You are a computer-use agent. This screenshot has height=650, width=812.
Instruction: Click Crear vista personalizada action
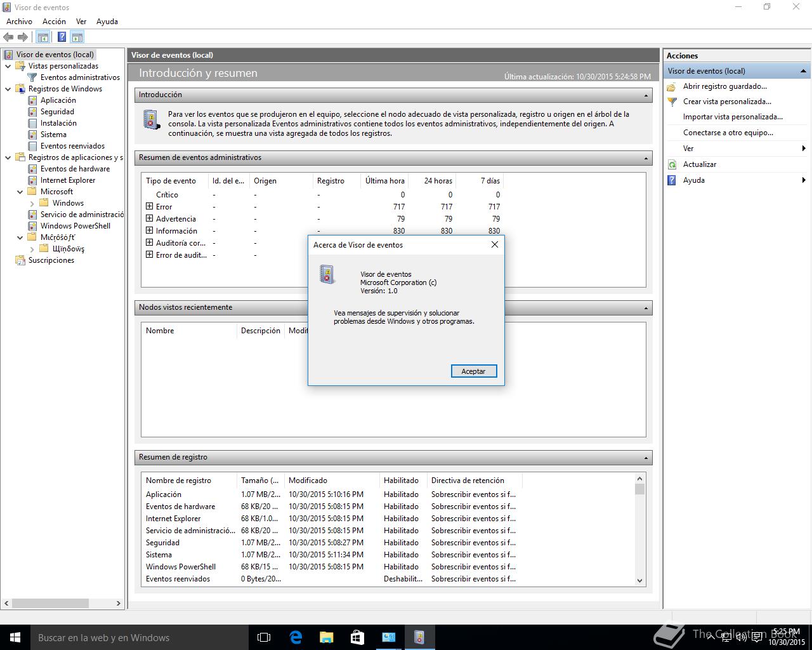727,102
